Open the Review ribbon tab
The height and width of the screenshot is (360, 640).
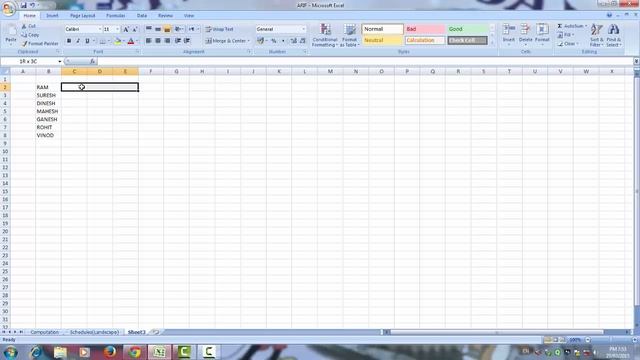click(165, 16)
